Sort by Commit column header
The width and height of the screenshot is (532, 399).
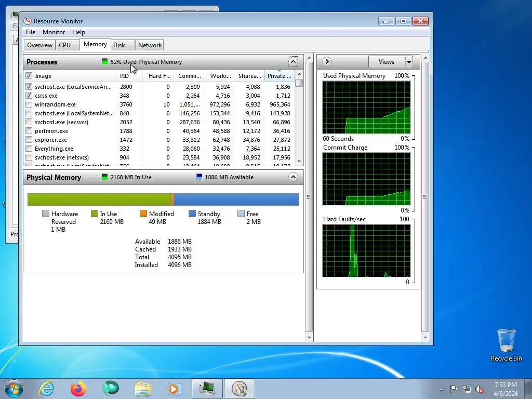point(189,76)
